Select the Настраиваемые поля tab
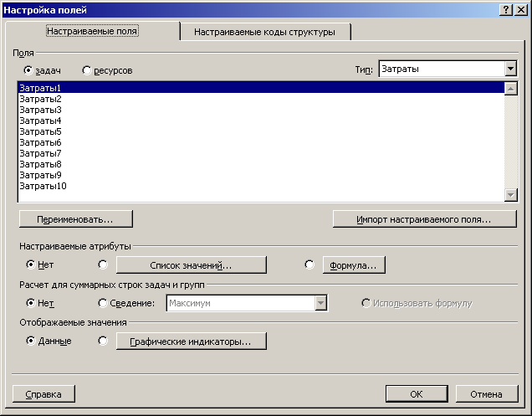The height and width of the screenshot is (416, 532). [x=92, y=31]
